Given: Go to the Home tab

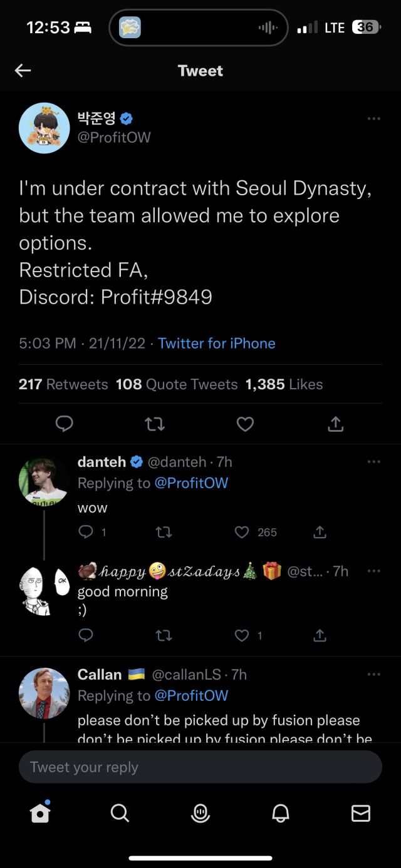Looking at the screenshot, I should [40, 812].
